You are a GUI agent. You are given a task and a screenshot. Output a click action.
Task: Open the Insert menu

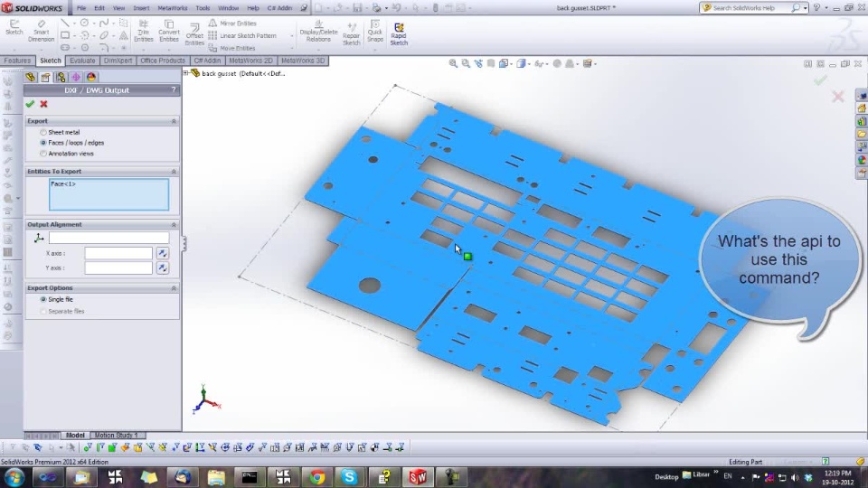tap(141, 8)
